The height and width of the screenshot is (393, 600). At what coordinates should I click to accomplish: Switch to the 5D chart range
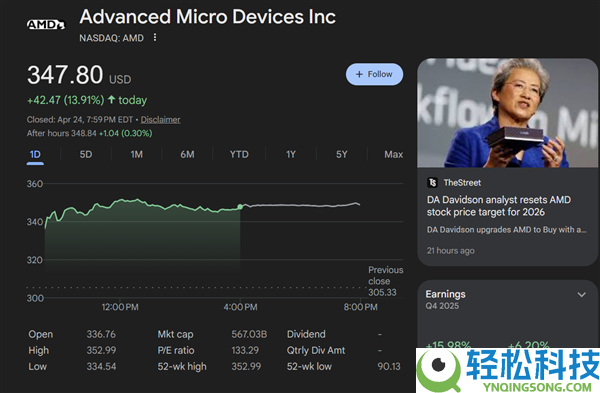[x=86, y=155]
